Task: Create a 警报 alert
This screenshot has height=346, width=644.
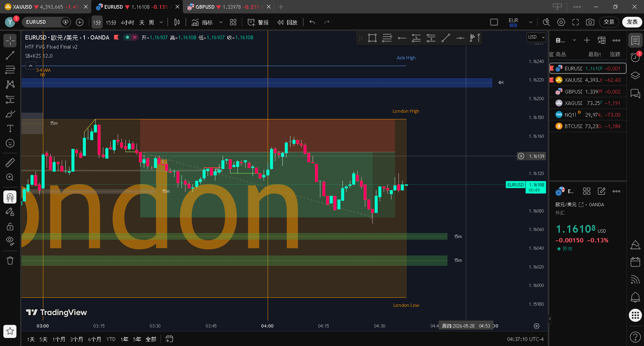Action: (258, 22)
